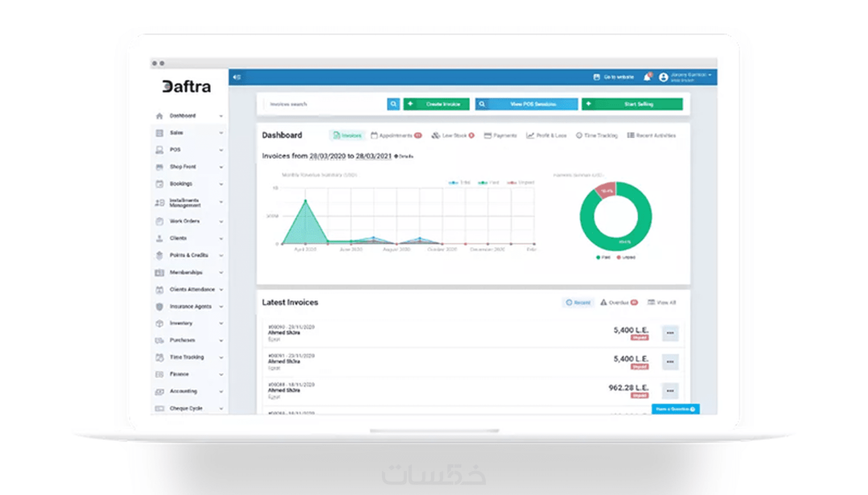
Task: Click the Clients Attendance icon
Action: (x=159, y=289)
